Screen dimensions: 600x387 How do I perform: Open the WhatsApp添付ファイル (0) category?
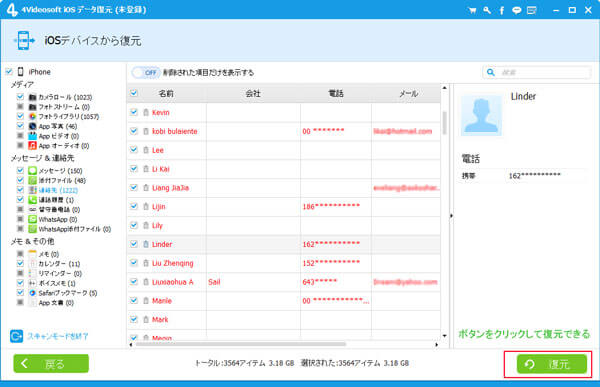click(x=75, y=229)
